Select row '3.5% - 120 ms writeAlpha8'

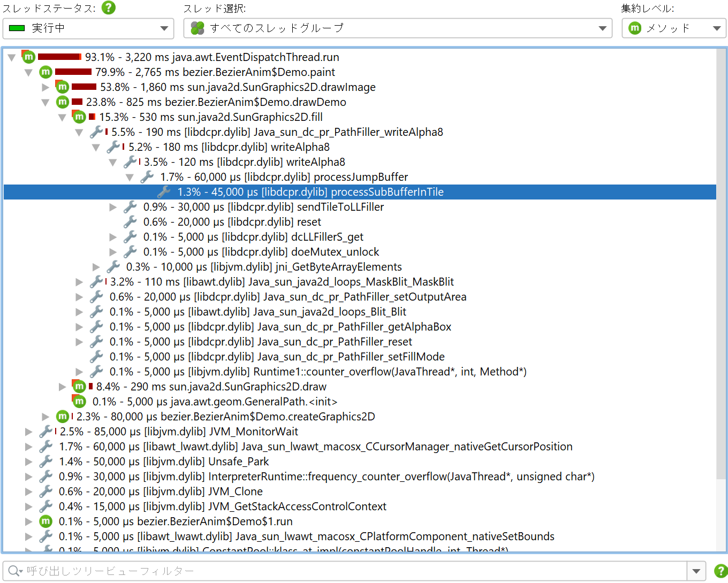coord(360,162)
